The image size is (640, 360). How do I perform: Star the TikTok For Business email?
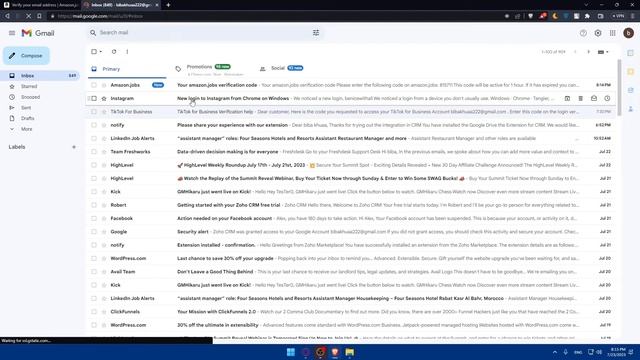(104, 112)
